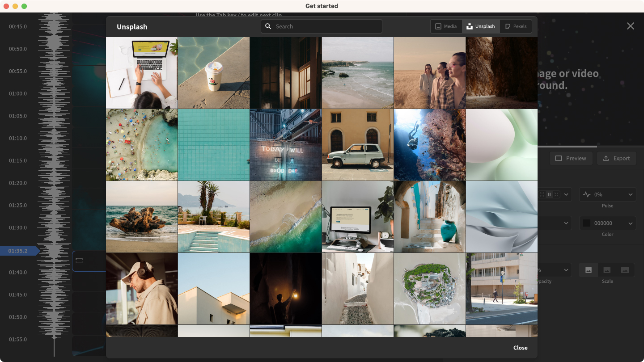This screenshot has height=362, width=644.
Task: Select the middle Scale image icon
Action: coord(607,270)
